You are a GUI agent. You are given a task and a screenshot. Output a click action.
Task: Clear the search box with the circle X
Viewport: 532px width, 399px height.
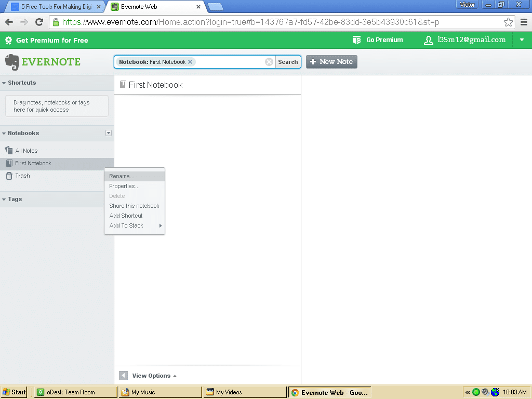click(x=269, y=62)
